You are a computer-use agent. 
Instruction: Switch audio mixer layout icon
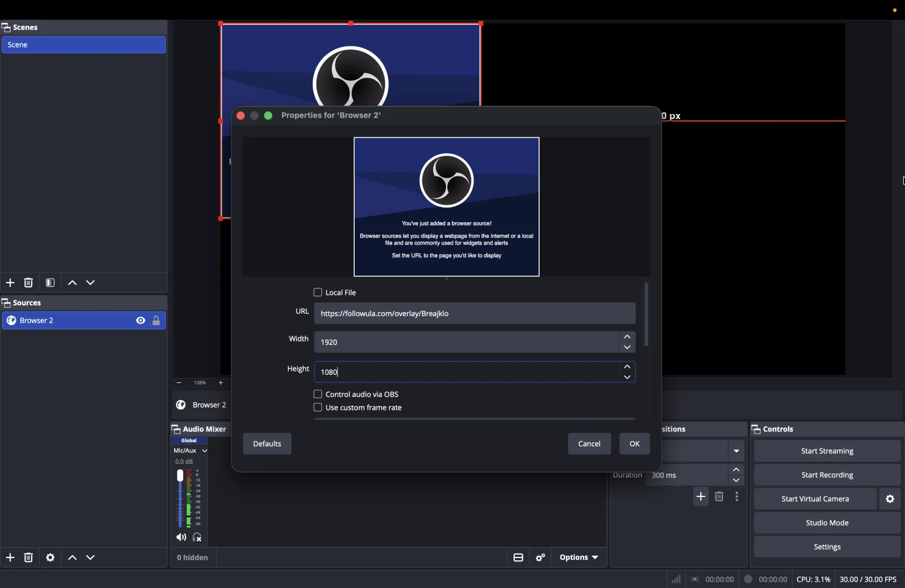(518, 558)
